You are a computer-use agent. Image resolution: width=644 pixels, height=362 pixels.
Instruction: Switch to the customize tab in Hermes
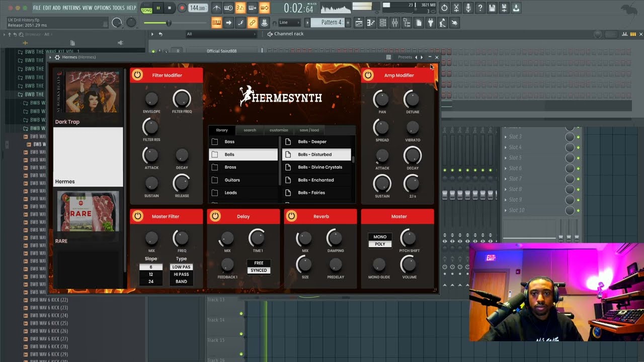point(279,130)
